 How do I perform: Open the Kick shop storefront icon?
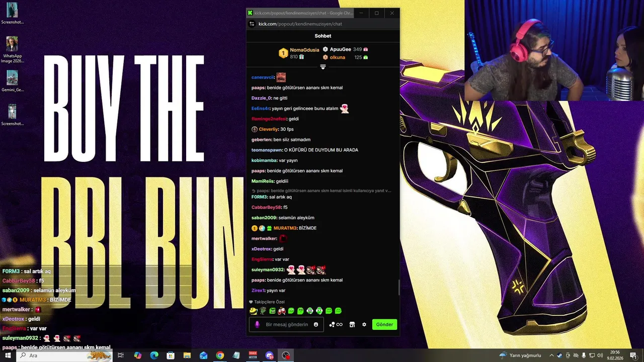tap(352, 324)
